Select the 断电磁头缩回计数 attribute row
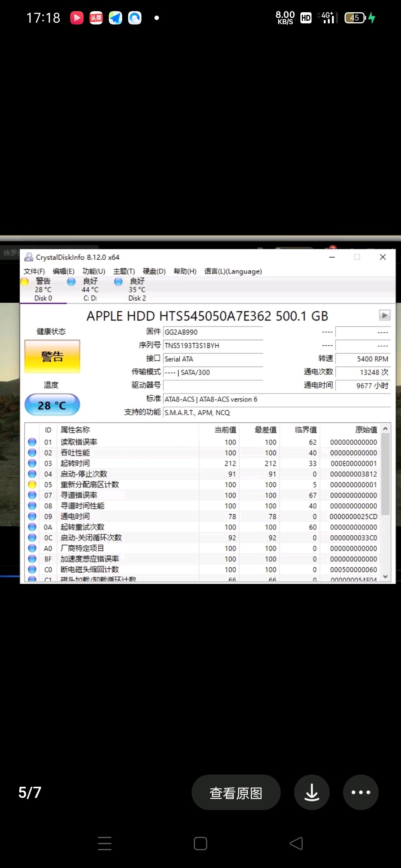401x868 pixels. [203, 569]
